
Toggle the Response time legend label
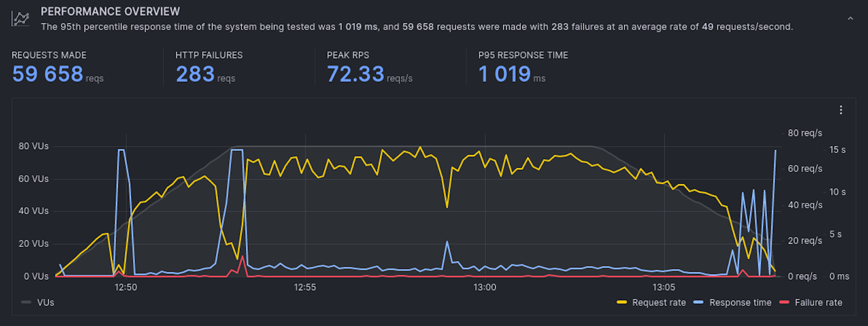coord(740,303)
